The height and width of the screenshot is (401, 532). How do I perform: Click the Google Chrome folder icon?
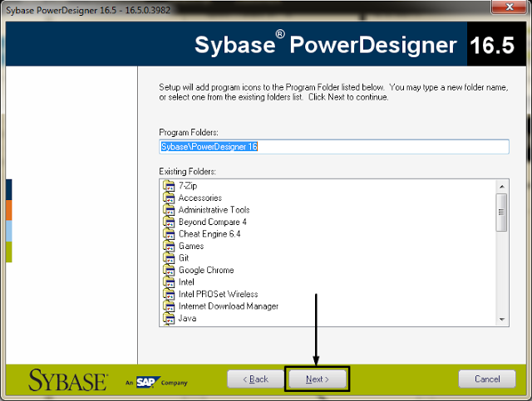coord(169,270)
